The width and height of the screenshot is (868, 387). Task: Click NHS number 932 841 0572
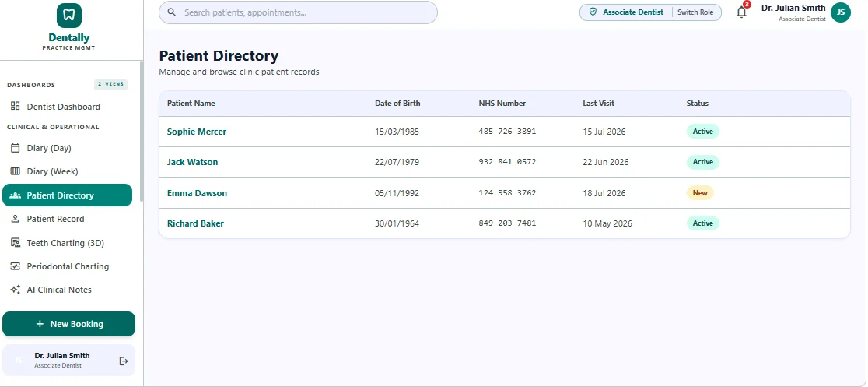coord(507,162)
